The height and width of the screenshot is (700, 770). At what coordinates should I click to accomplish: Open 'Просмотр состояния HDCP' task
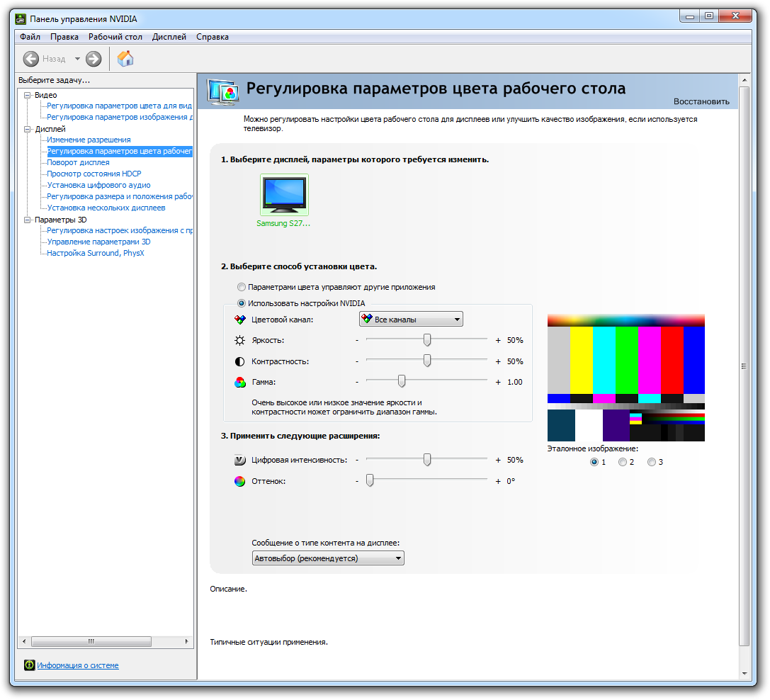click(x=94, y=174)
